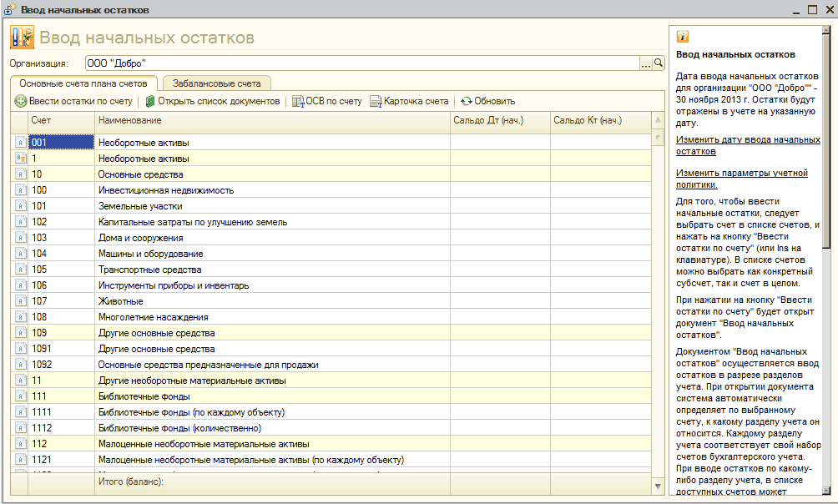
Task: Click the account icon in row 001
Action: click(20, 142)
